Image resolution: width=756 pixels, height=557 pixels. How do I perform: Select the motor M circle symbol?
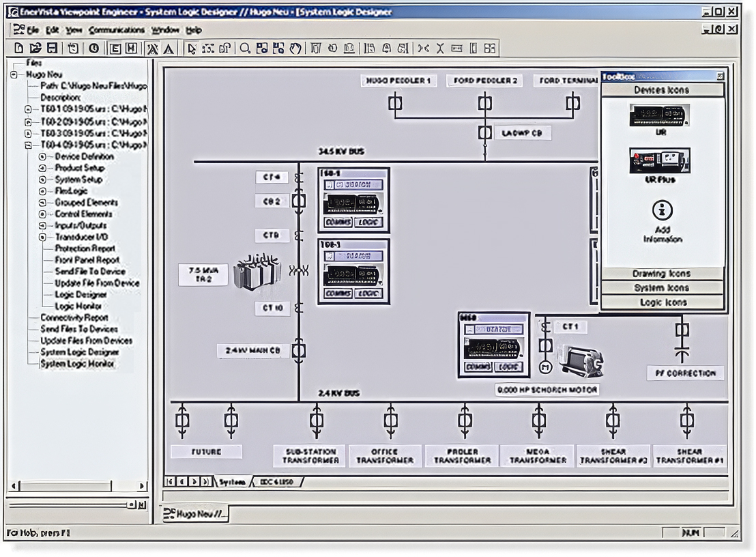point(544,367)
